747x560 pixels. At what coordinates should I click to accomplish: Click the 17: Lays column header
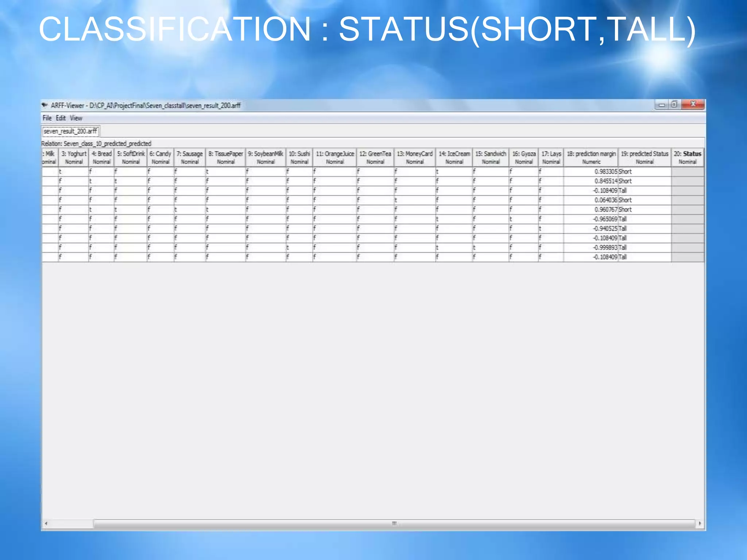point(551,157)
